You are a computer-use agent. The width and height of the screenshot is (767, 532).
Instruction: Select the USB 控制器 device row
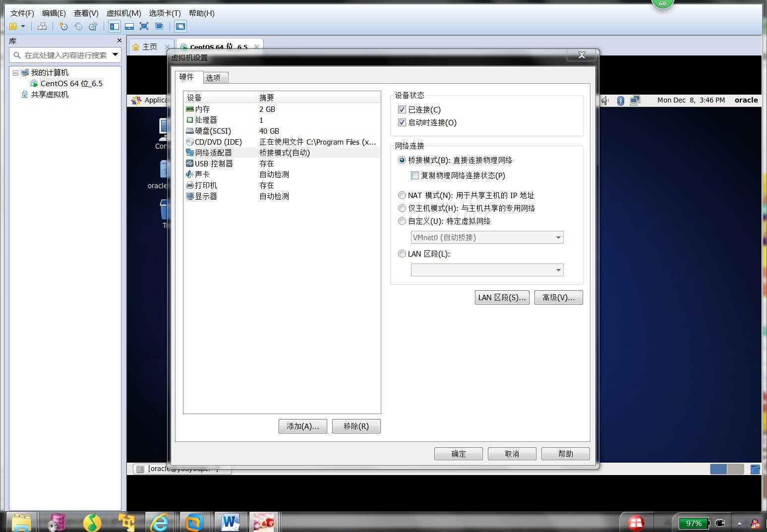(x=282, y=163)
